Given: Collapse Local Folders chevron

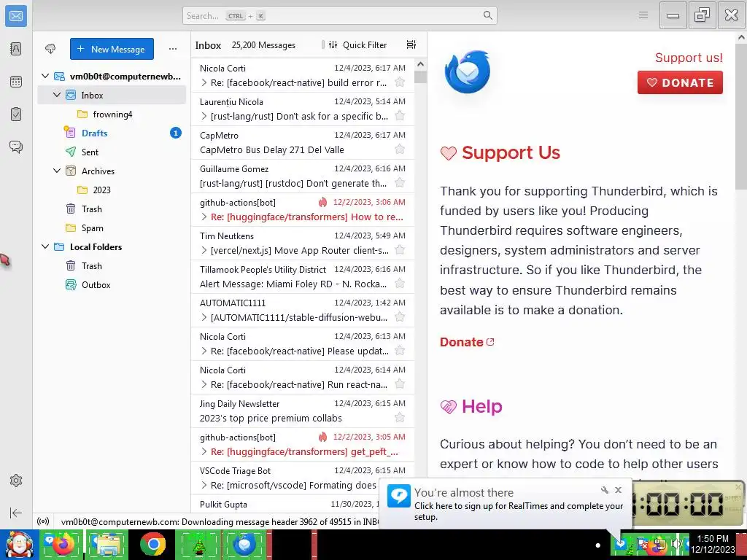Looking at the screenshot, I should click(x=45, y=246).
